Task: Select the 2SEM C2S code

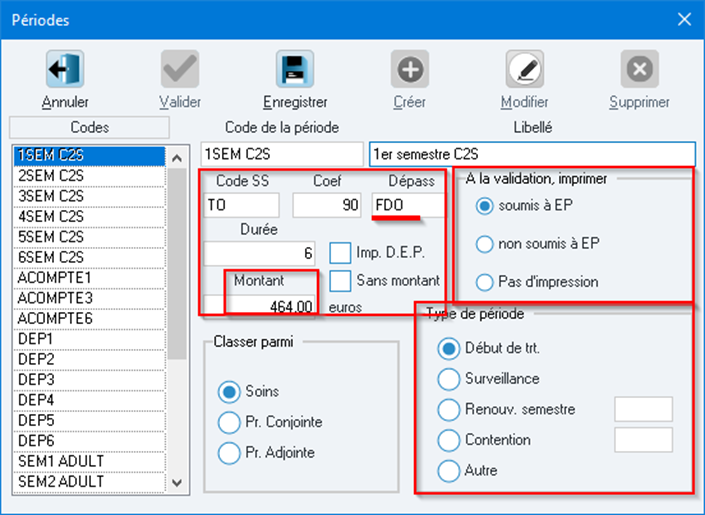Action: pos(89,175)
